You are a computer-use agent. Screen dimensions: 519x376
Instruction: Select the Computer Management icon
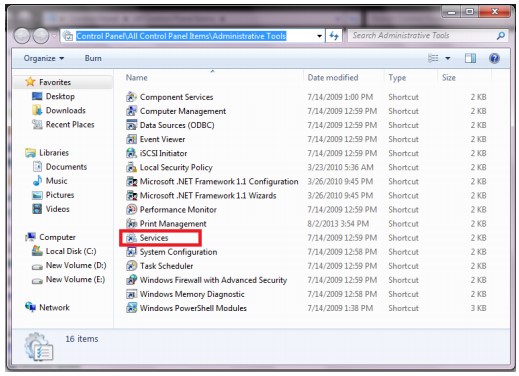pyautogui.click(x=131, y=111)
